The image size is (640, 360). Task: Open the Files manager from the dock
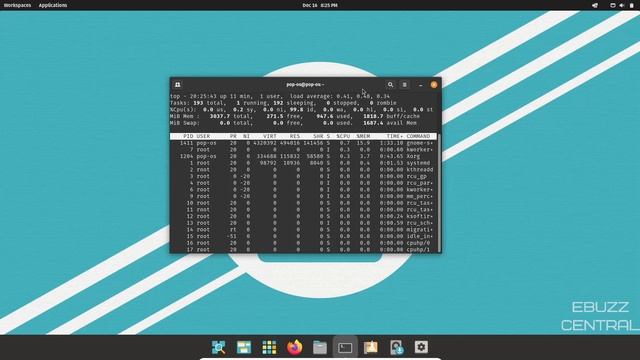pos(320,347)
